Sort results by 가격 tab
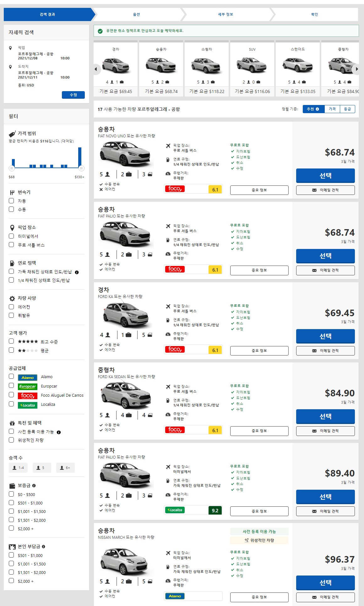 (x=332, y=109)
